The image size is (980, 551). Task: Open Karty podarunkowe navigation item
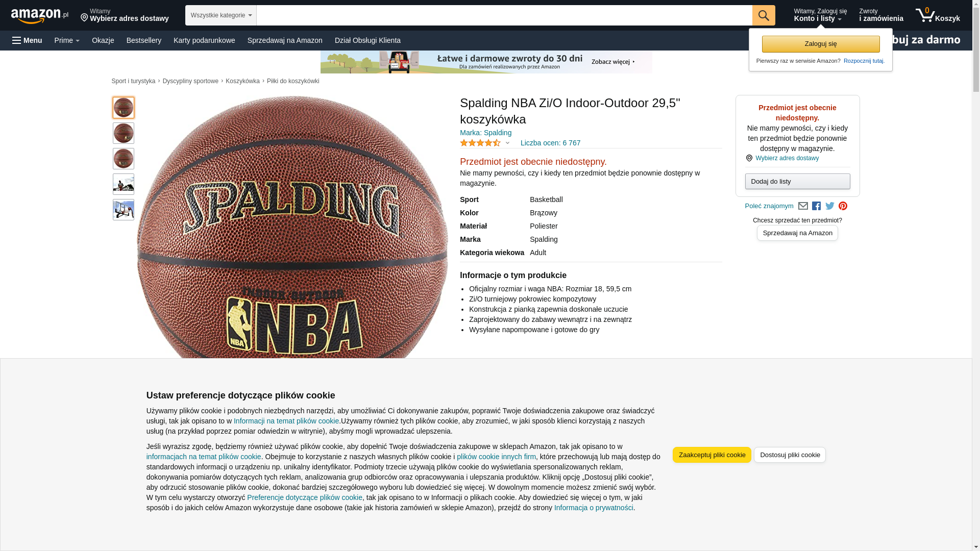tap(204, 40)
